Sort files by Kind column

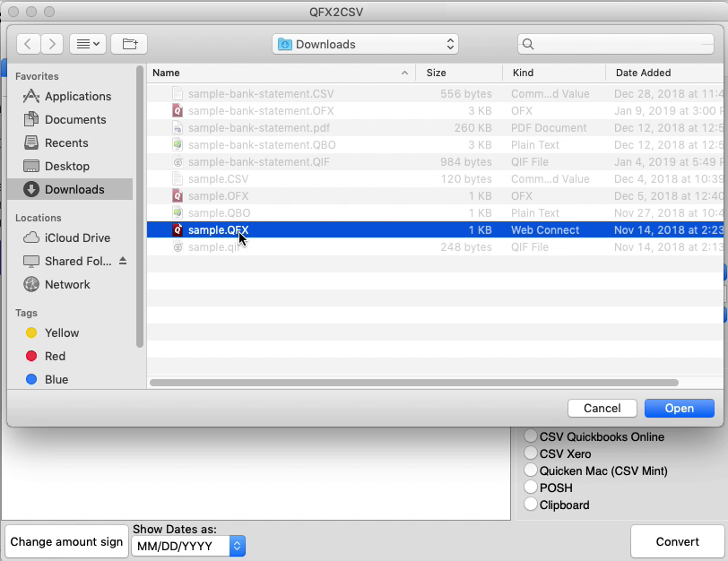click(554, 73)
